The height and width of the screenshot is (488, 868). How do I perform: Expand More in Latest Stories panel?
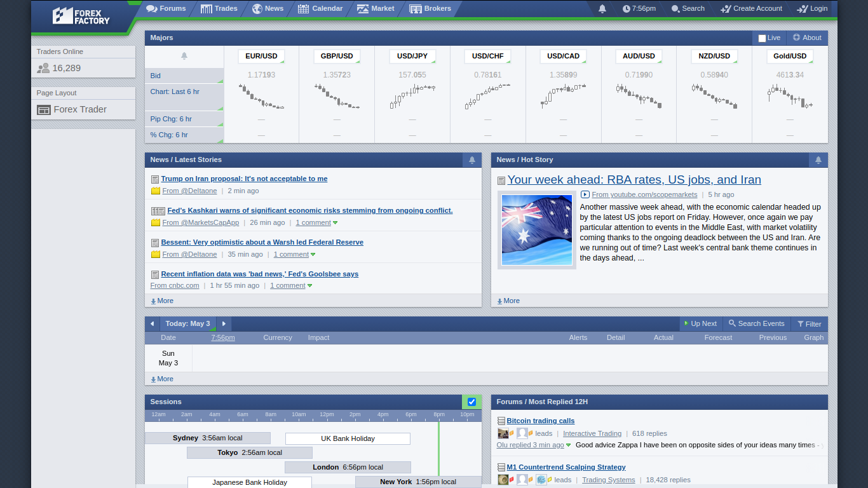coord(161,301)
